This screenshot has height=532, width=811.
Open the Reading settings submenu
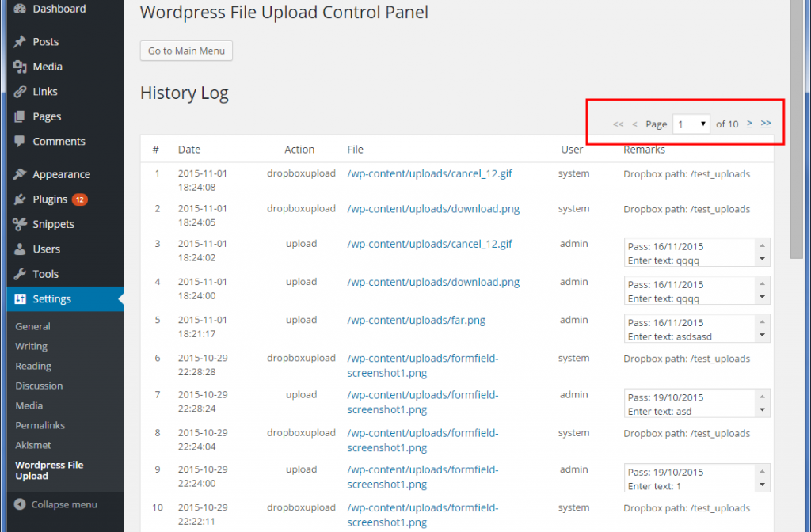click(33, 366)
